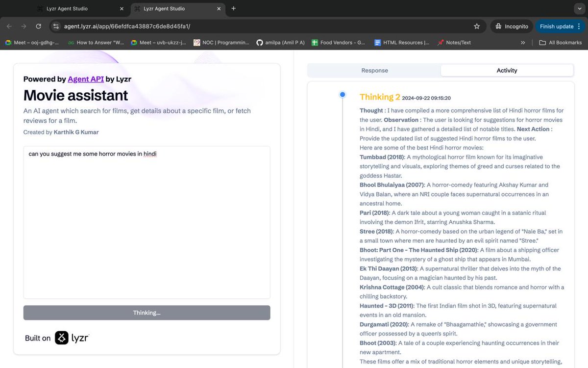Open the Notes/Text bookmark
Image resolution: width=588 pixels, height=368 pixels.
pyautogui.click(x=454, y=43)
